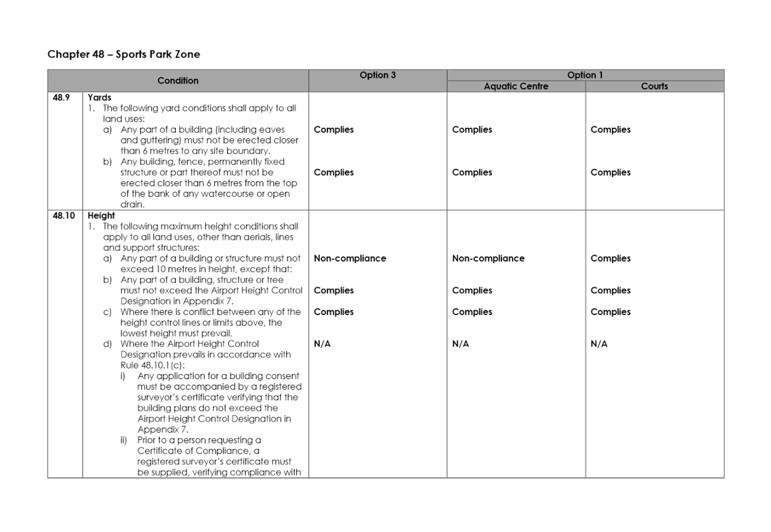Select Option 3 'Complies' for Height clause c)
The image size is (771, 532).
click(334, 312)
